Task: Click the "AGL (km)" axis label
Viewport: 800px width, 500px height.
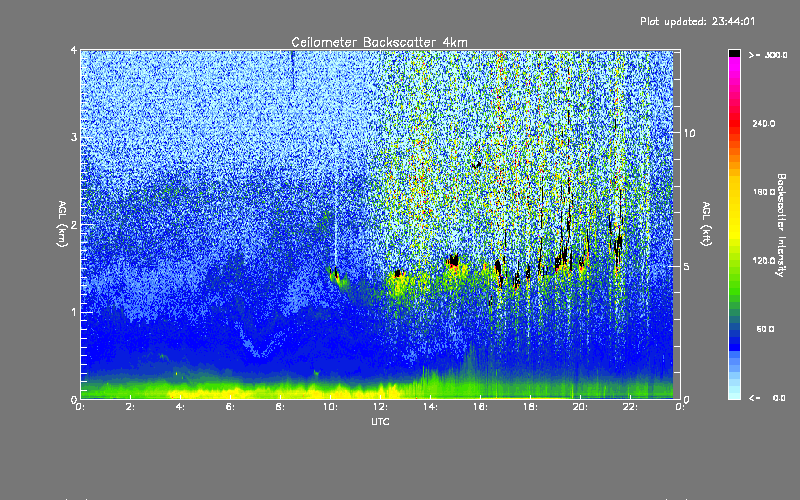Action: 62,223
